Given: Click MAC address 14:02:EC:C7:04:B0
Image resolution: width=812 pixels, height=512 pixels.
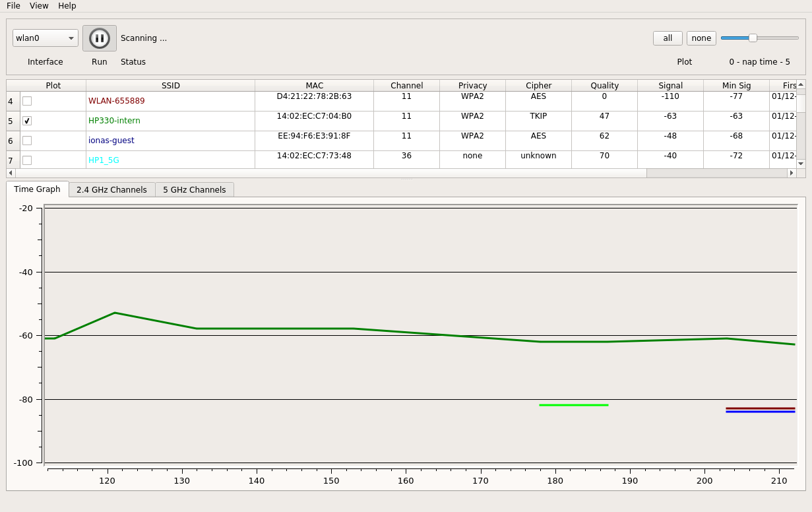Looking at the screenshot, I should tap(315, 116).
